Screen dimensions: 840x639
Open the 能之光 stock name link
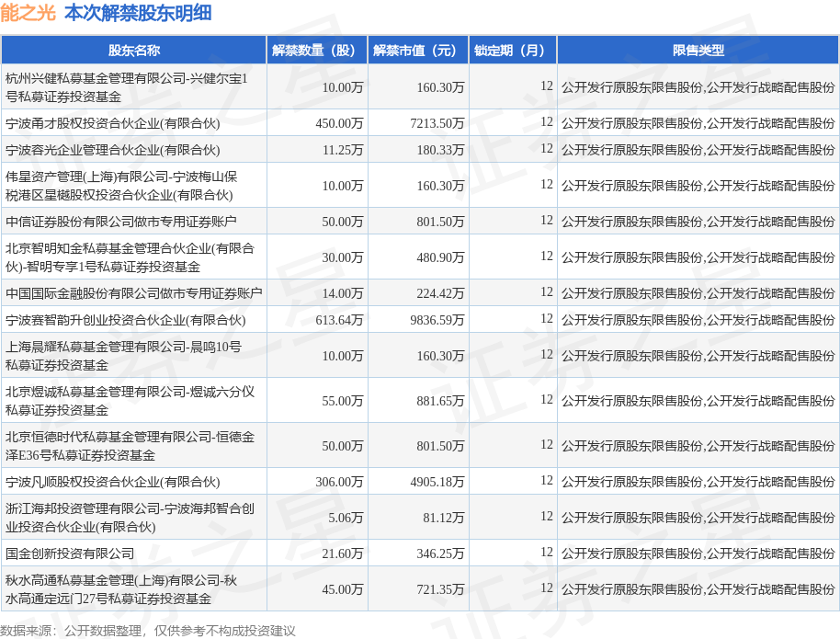(28, 13)
